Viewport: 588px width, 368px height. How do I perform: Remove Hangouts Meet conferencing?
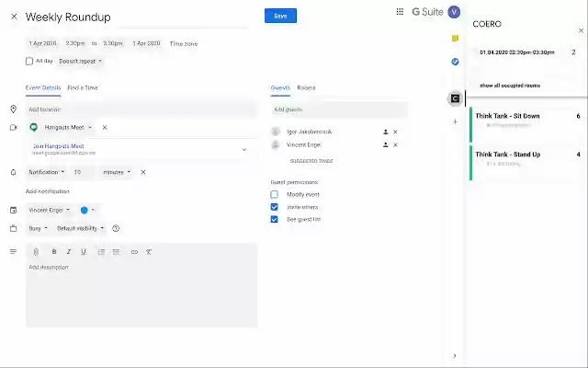tap(105, 127)
